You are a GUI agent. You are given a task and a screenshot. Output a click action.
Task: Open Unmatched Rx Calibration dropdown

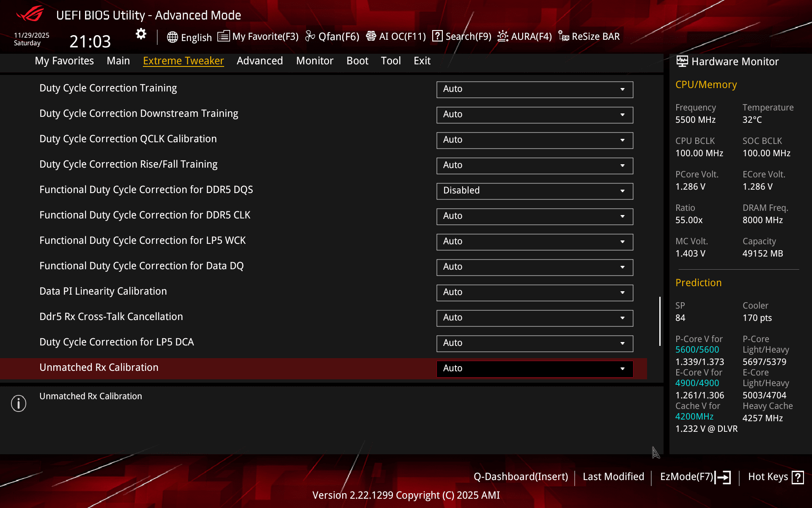coord(534,369)
